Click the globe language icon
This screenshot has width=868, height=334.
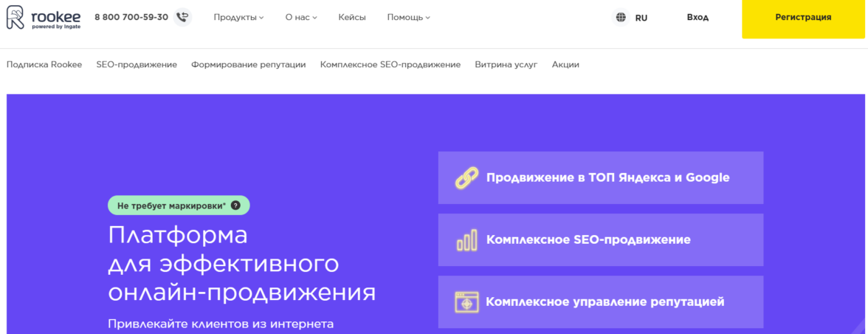click(x=621, y=17)
